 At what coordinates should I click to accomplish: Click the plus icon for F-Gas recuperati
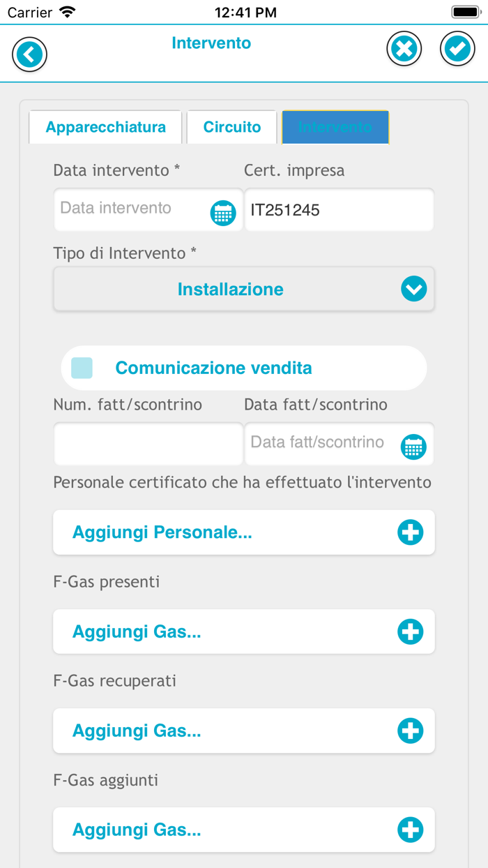pyautogui.click(x=411, y=731)
